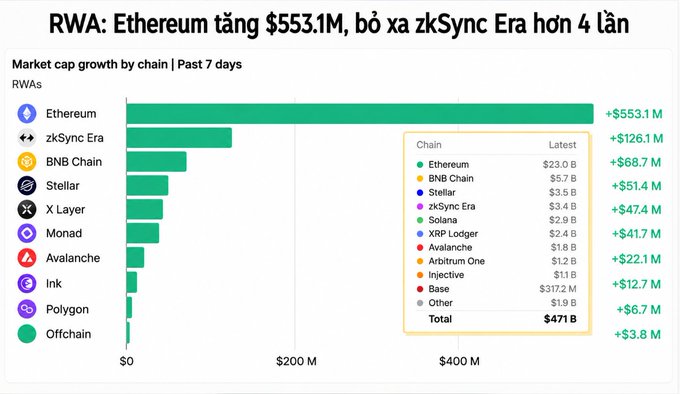The width and height of the screenshot is (680, 394).
Task: Click the 'Solana' legend entry name
Action: (x=443, y=220)
